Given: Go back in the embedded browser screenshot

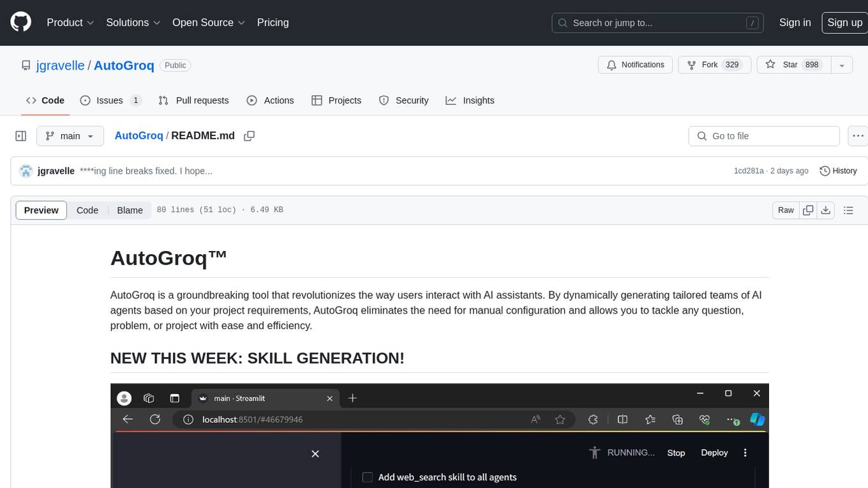Looking at the screenshot, I should pos(128,420).
